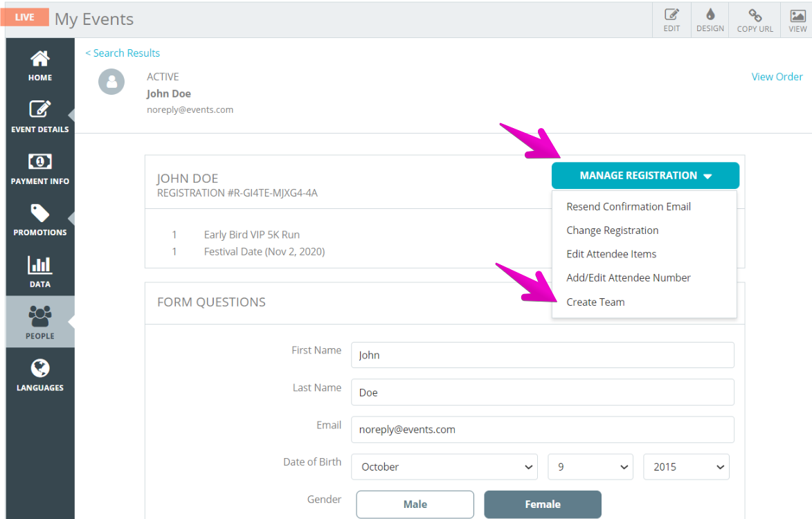Image resolution: width=812 pixels, height=519 pixels.
Task: Choose Add/Edit Attendee Number
Action: (628, 278)
